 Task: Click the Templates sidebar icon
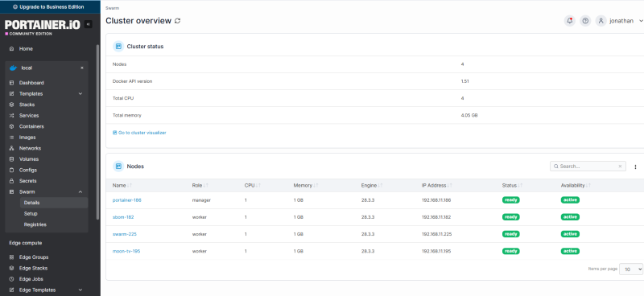click(x=11, y=93)
